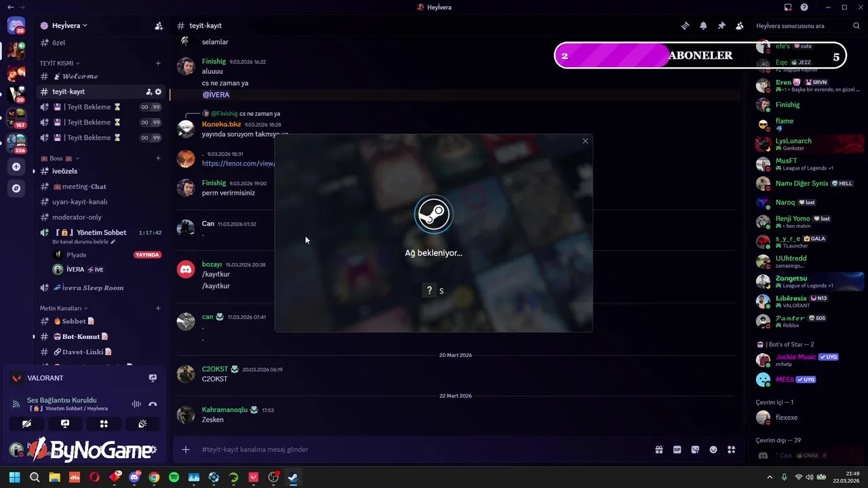Select the Yönetim Sohbet voice channel
This screenshot has width=868, height=488.
(100, 232)
